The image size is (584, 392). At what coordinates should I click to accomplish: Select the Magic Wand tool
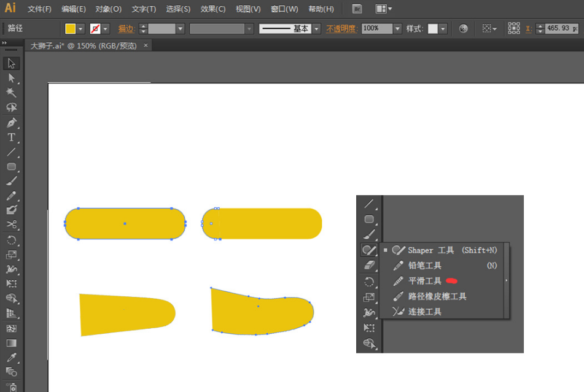tap(11, 93)
